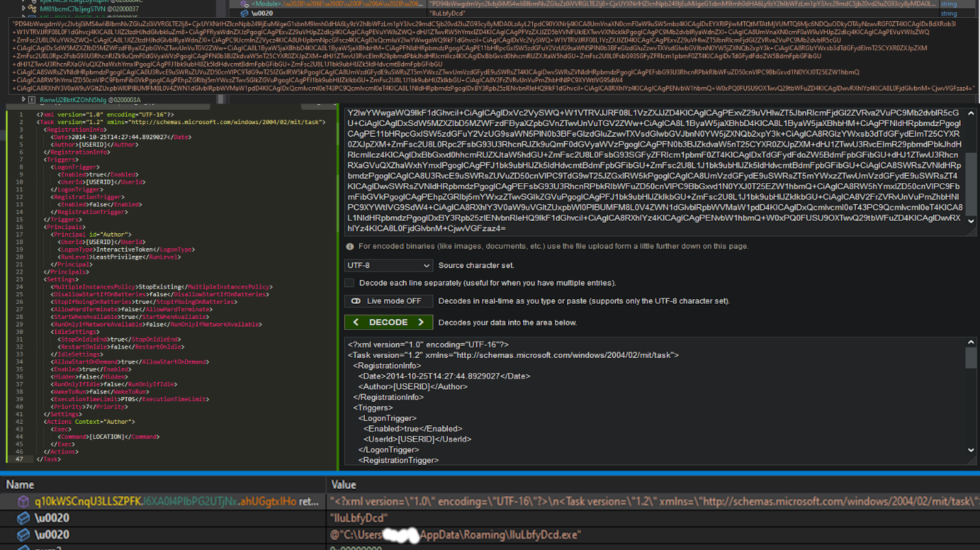Screen dimensions: 980x550
Task: Click the RwrwU2BbtKZOhN5hJg class icon
Action: (32, 100)
